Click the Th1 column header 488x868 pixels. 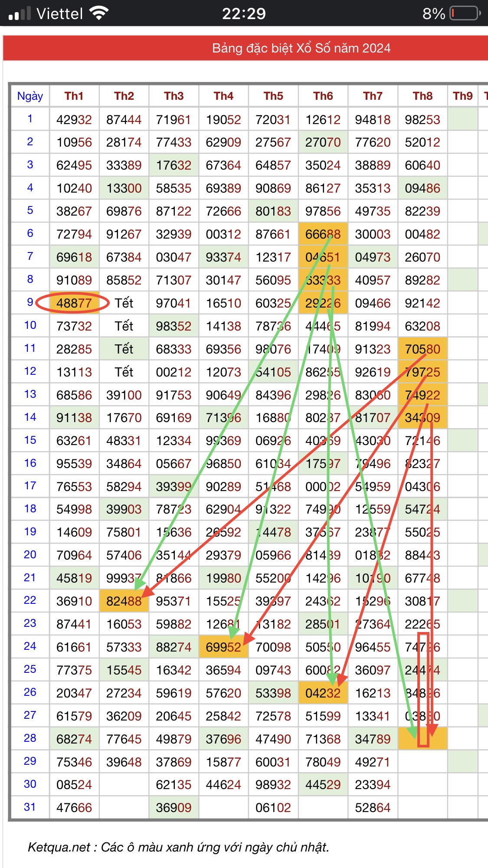(x=74, y=96)
